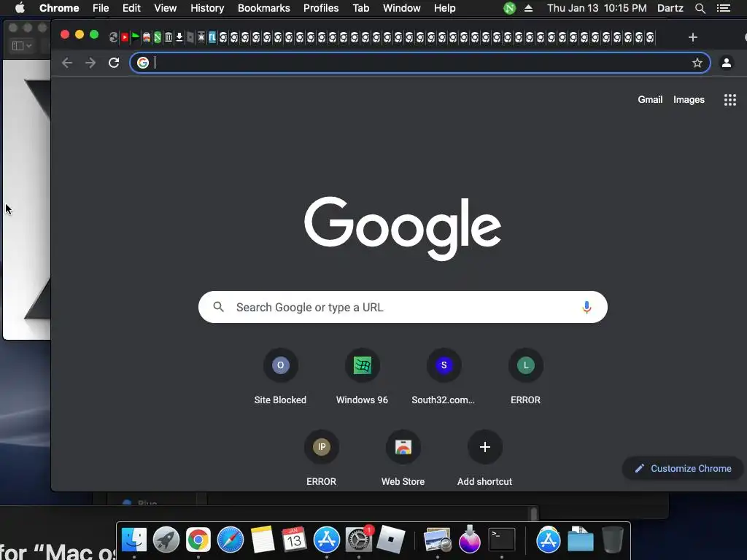Open Spotlight search in menu bar

tap(700, 8)
